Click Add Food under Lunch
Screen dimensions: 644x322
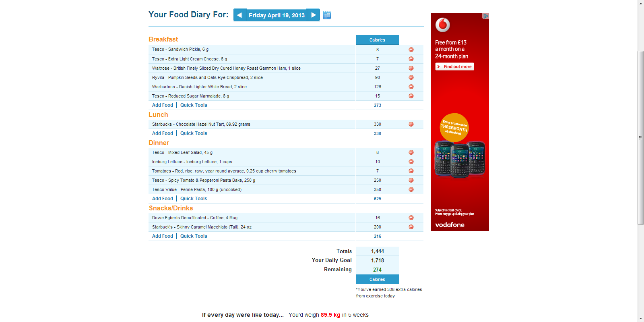163,133
